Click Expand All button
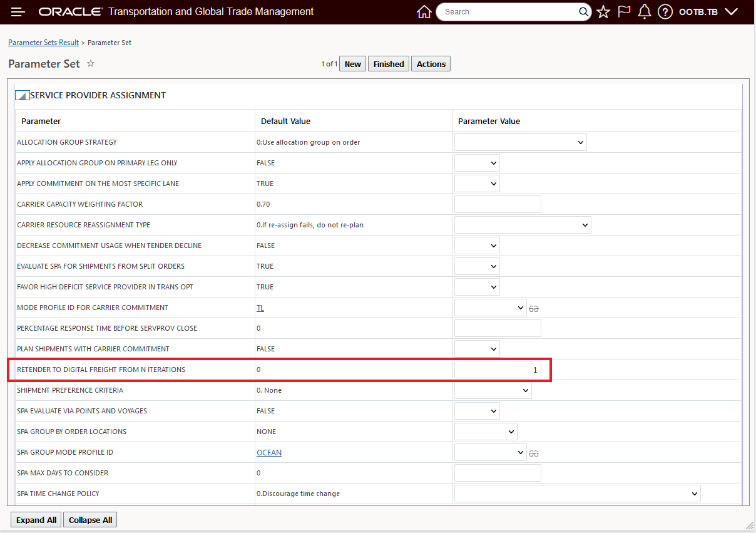The width and height of the screenshot is (756, 533). point(36,520)
